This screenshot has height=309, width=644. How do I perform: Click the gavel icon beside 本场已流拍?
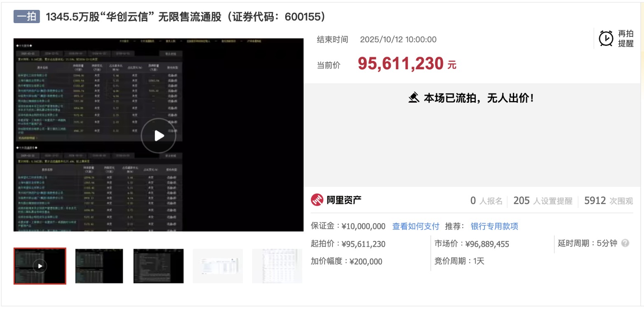(414, 98)
